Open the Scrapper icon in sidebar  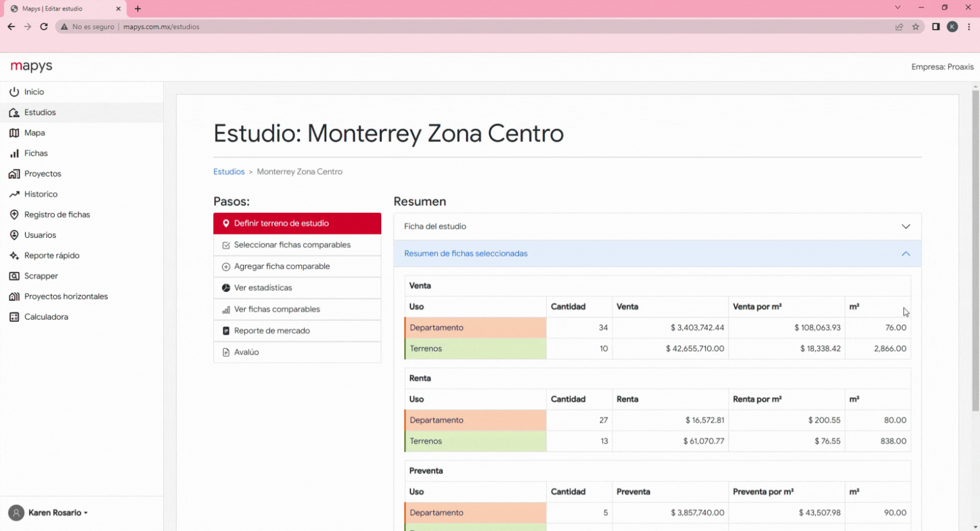click(x=14, y=276)
